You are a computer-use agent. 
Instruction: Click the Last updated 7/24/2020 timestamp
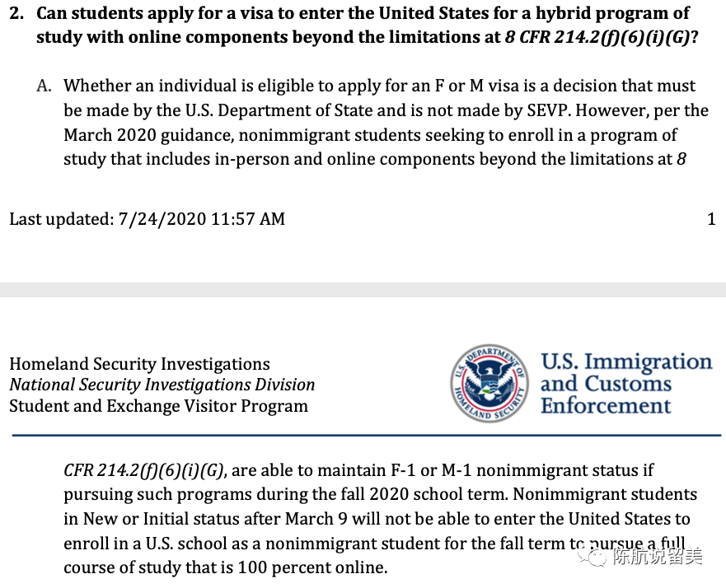tap(148, 219)
